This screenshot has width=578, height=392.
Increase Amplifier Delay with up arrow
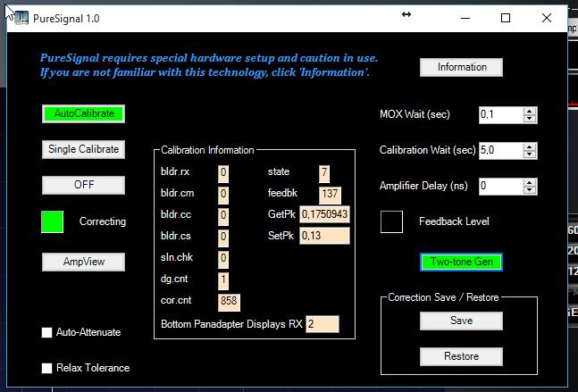[x=530, y=183]
